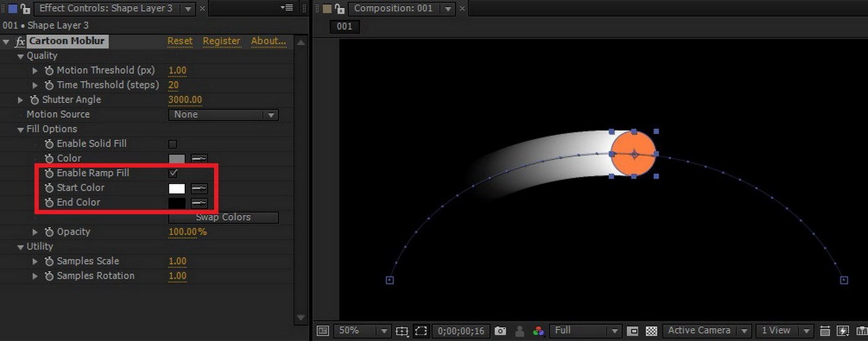The width and height of the screenshot is (868, 341).
Task: Toggle the Enable Ramp Fill stopwatch
Action: point(49,173)
